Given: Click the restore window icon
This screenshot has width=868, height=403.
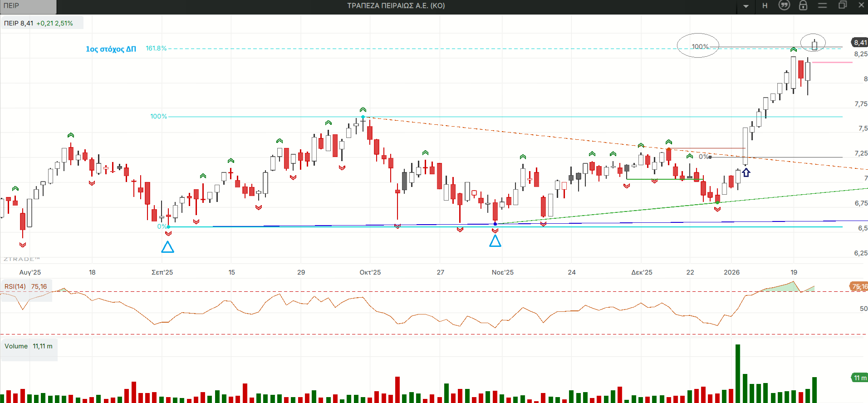Looking at the screenshot, I should click(842, 5).
